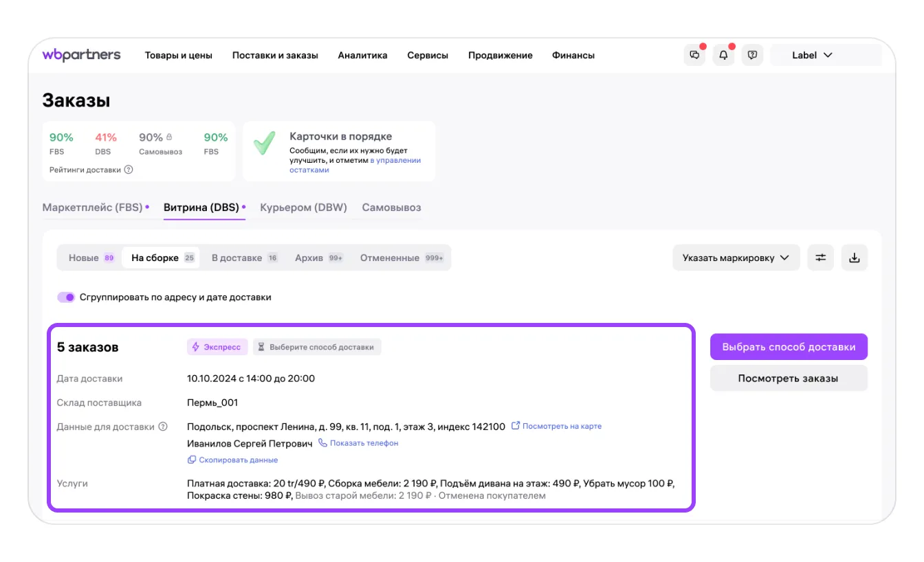Open the Аналитика menu

pos(362,55)
